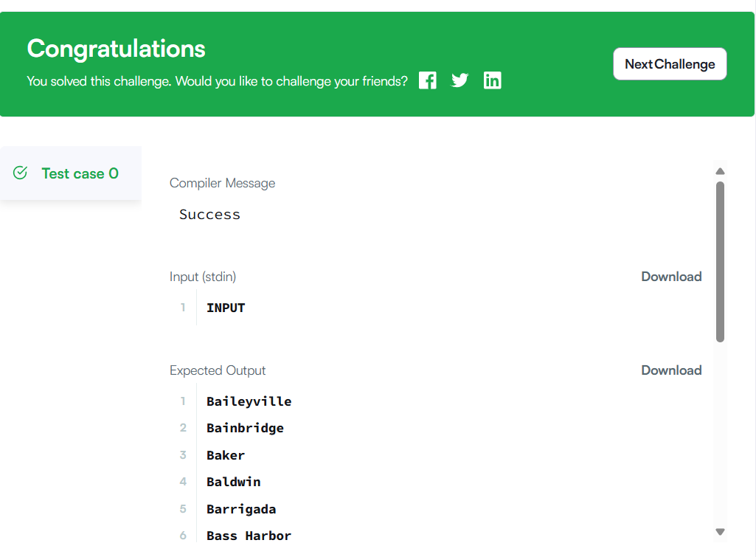Click the vertical scrollbar thumb
756x557 pixels.
720,262
